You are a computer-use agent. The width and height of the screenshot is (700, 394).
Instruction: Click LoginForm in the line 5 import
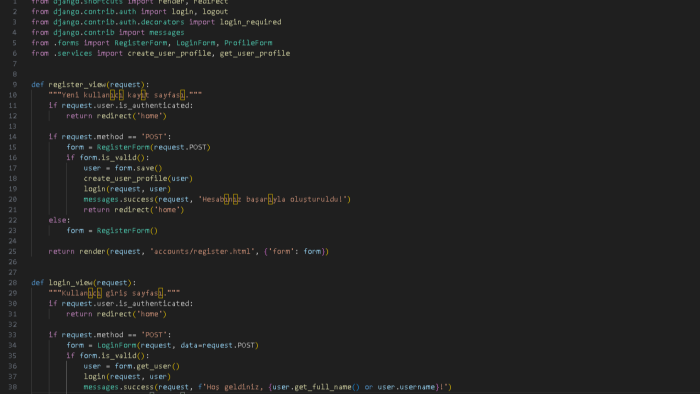click(x=196, y=43)
